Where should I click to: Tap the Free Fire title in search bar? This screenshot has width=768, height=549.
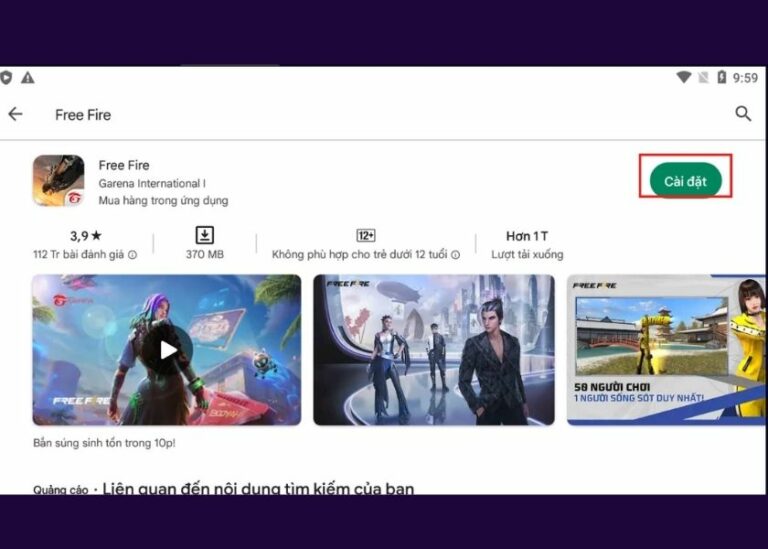click(x=83, y=115)
